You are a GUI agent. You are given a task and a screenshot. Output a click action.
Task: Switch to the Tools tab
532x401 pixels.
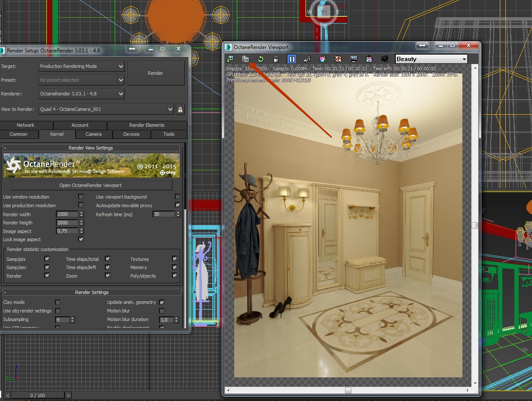169,134
